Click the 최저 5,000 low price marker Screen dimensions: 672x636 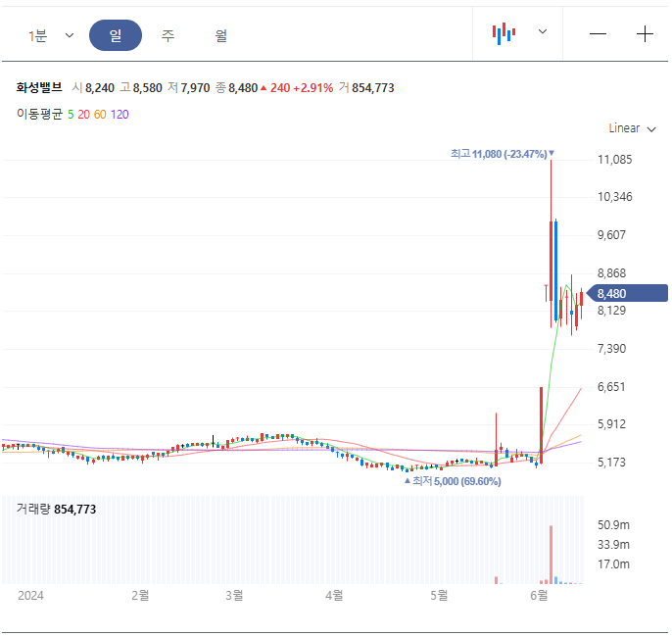(x=453, y=481)
